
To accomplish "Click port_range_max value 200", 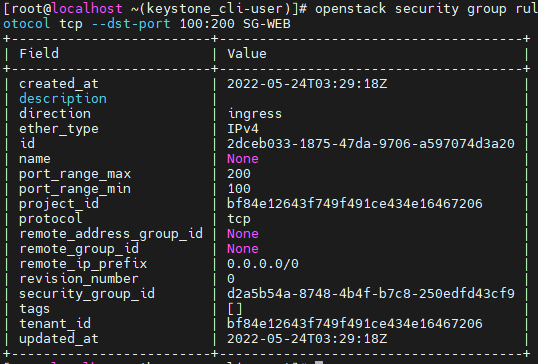I will point(239,174).
